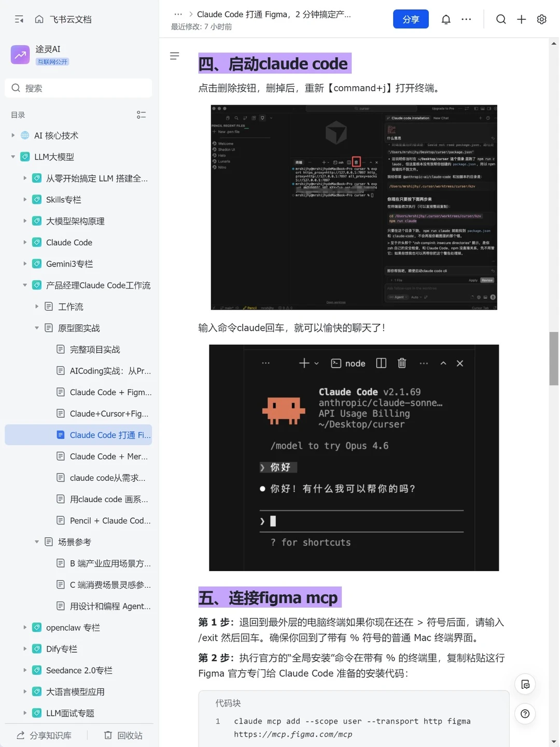Collapse the 场景参考 subfolder
The width and height of the screenshot is (560, 747).
[x=37, y=542]
